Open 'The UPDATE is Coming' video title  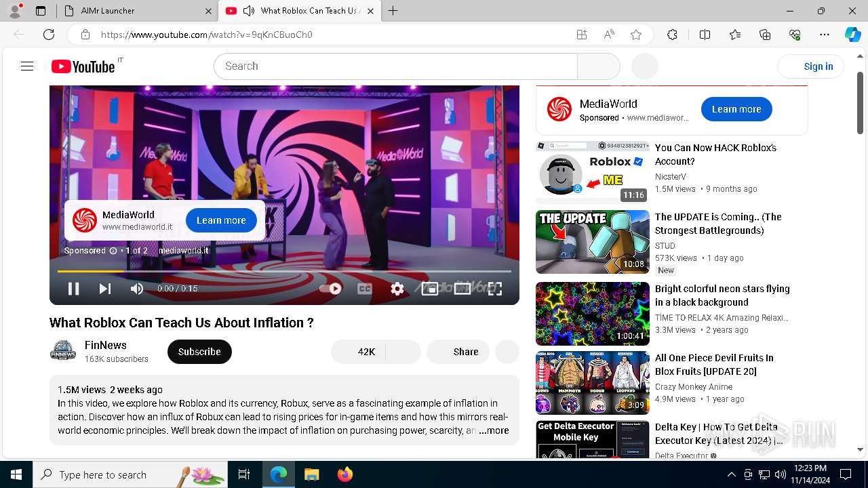coord(718,224)
